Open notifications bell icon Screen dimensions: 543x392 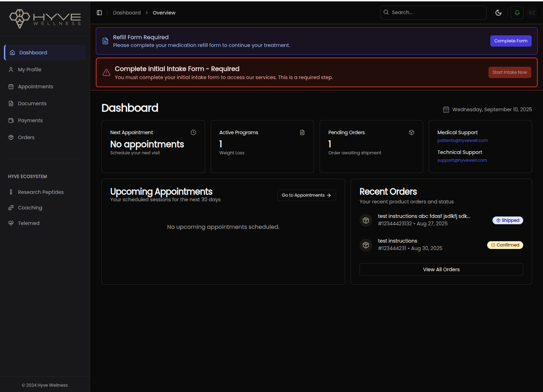coord(517,13)
